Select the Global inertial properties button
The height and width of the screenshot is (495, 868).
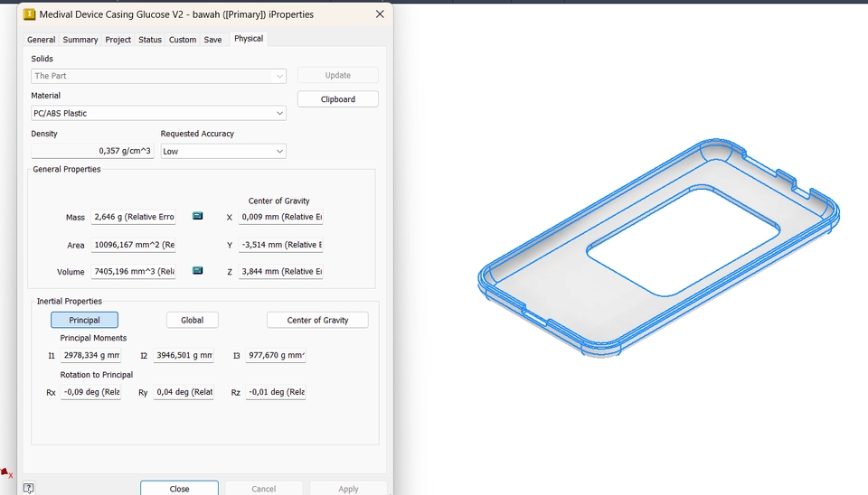(192, 320)
